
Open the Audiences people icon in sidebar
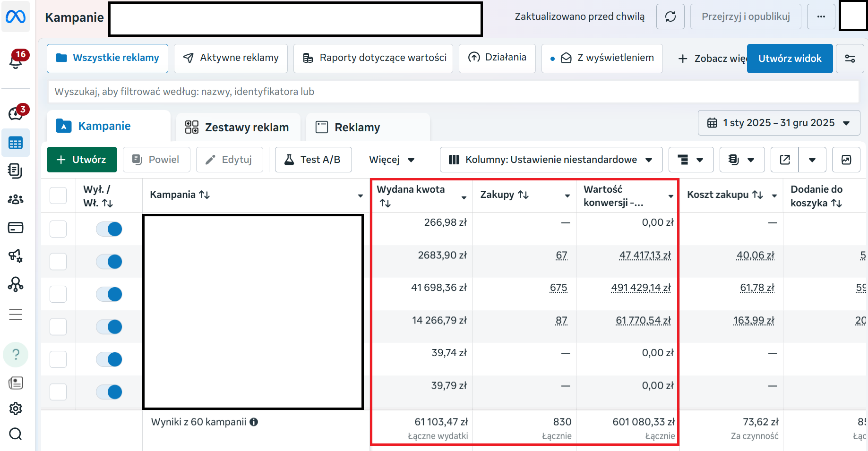point(16,199)
